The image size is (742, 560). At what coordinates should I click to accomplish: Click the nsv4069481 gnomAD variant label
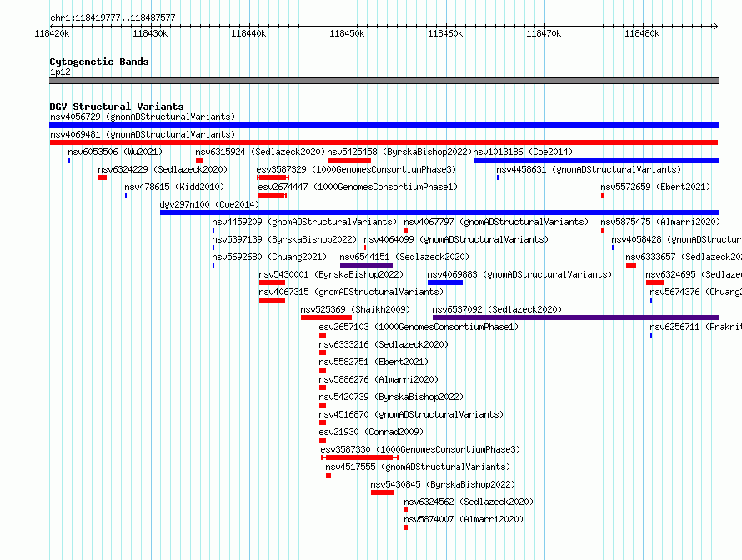[143, 134]
